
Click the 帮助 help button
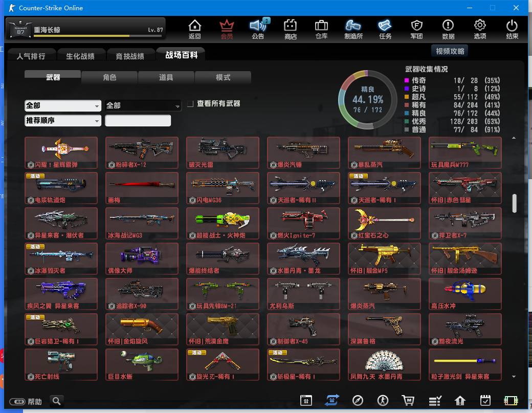(26, 401)
